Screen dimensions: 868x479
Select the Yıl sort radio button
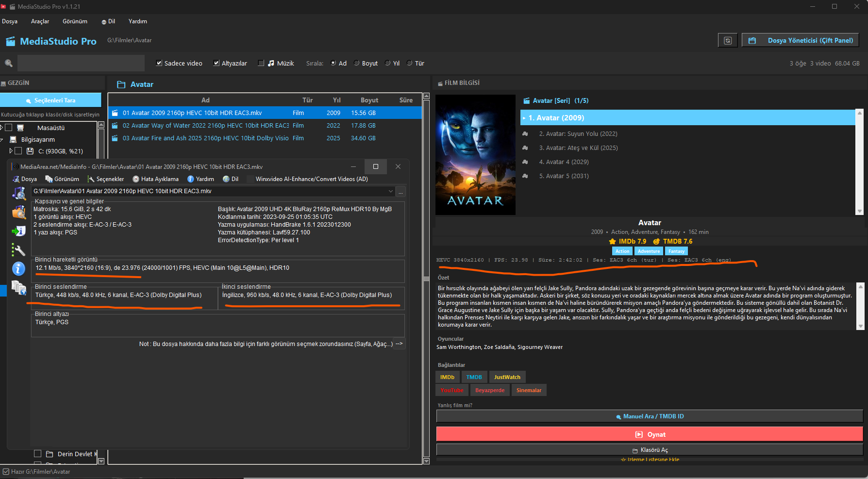tap(388, 63)
